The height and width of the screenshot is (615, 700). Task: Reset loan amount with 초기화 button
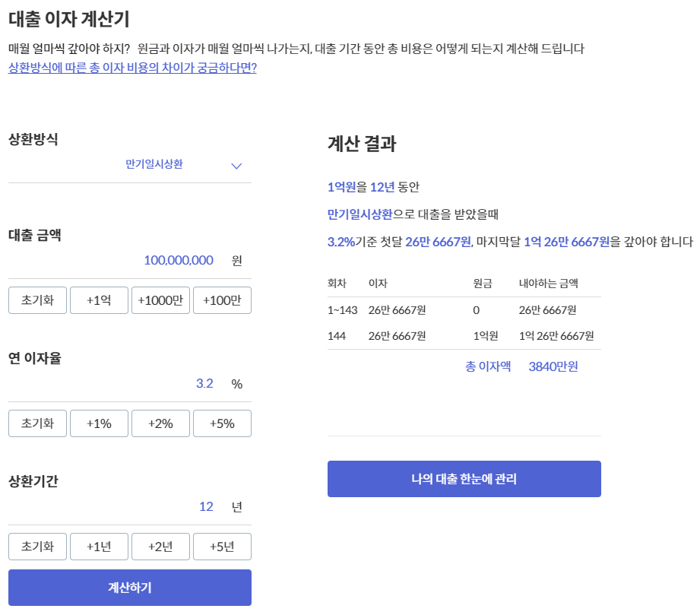37,300
